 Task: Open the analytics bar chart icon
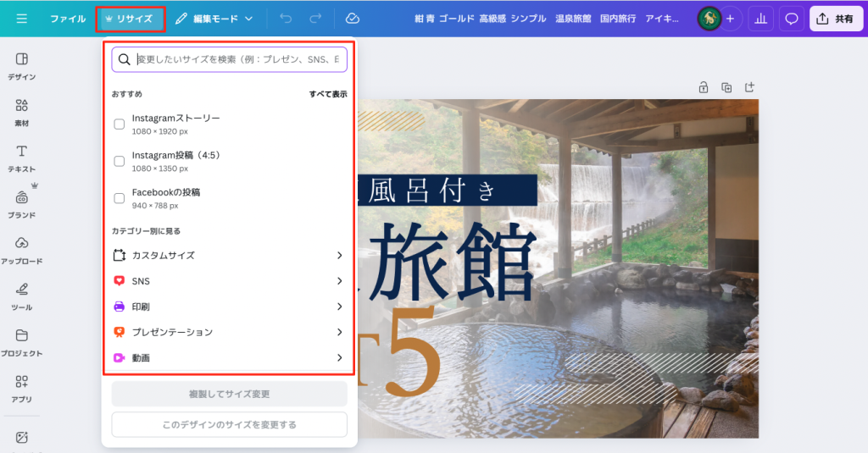coord(759,19)
